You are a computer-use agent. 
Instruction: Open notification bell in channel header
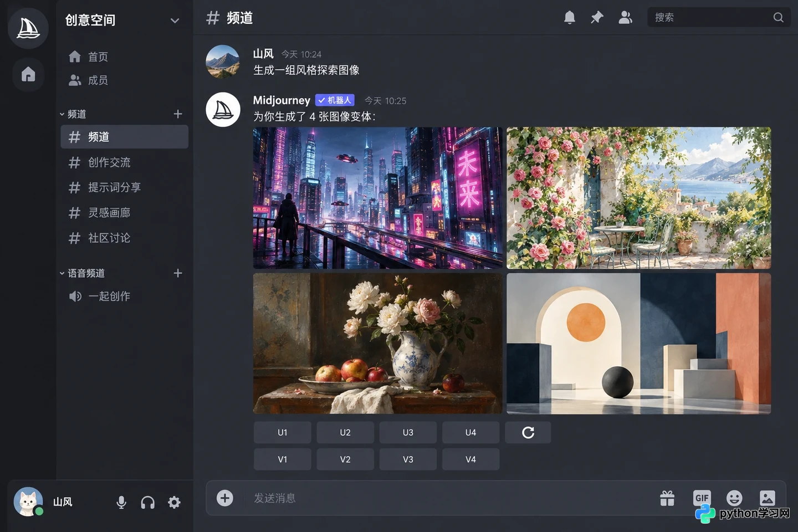(x=570, y=18)
